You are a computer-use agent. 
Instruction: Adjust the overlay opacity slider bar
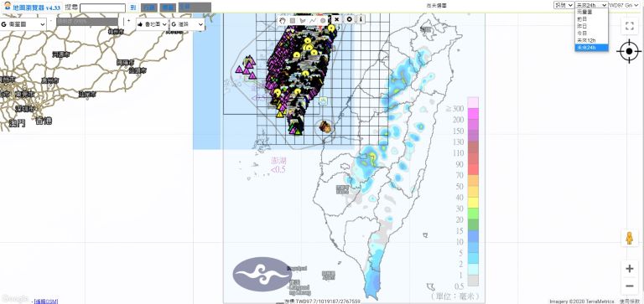(87, 22)
